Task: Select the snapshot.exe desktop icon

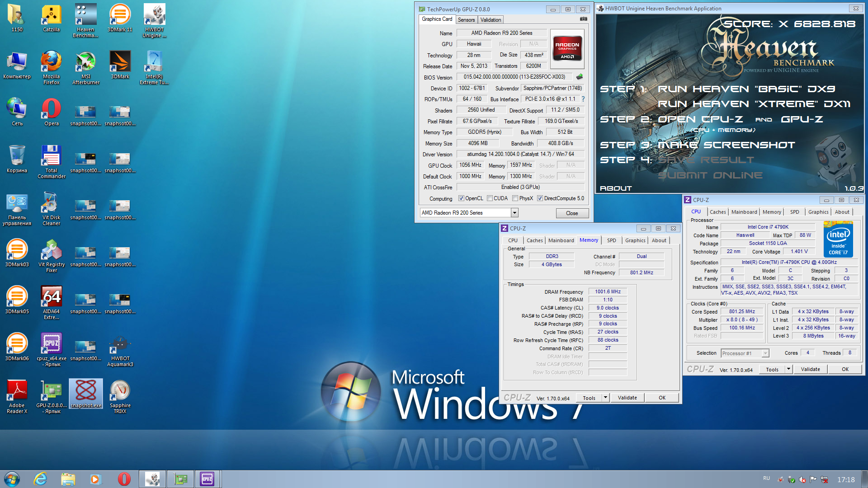Action: point(85,394)
